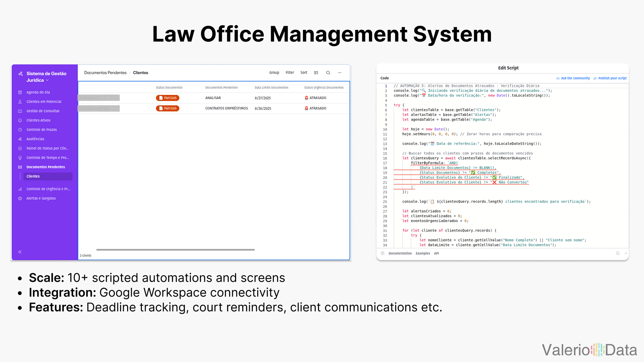Click code line 17 filterByFormula
Image resolution: width=644 pixels, height=362 pixels.
[x=434, y=163]
